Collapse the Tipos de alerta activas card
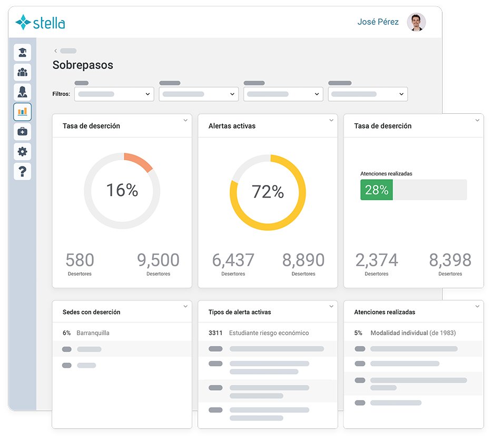The width and height of the screenshot is (492, 448). pos(331,306)
